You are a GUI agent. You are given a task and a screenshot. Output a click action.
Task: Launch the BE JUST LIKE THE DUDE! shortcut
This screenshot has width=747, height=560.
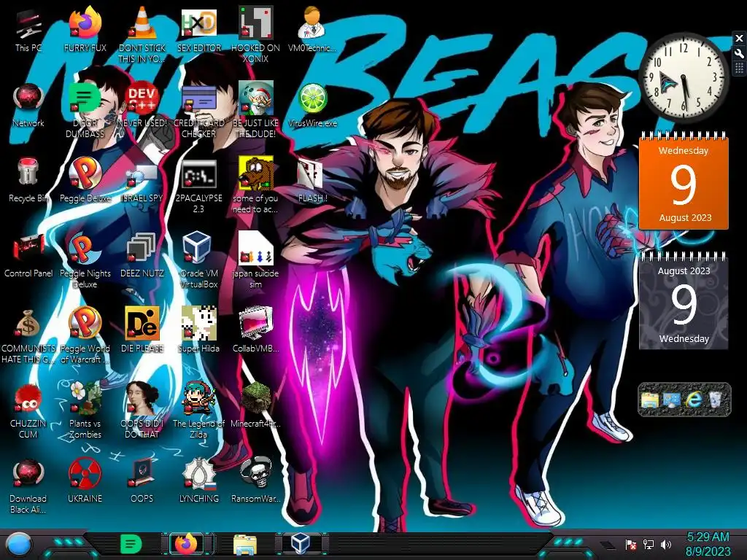(255, 111)
